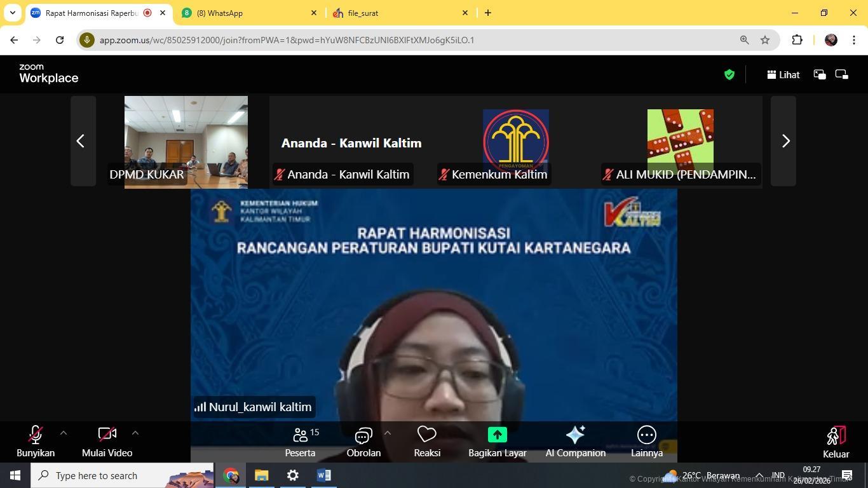Show next participants with right arrow

click(785, 141)
